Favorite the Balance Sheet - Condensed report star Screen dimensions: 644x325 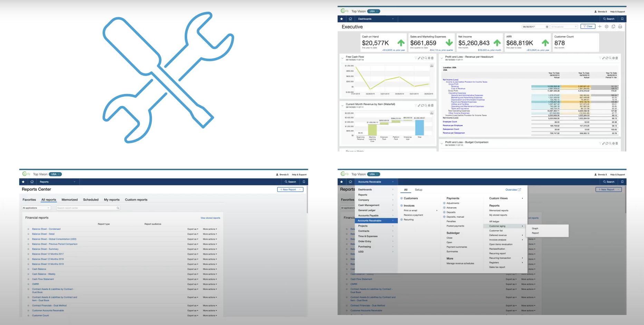pyautogui.click(x=28, y=229)
